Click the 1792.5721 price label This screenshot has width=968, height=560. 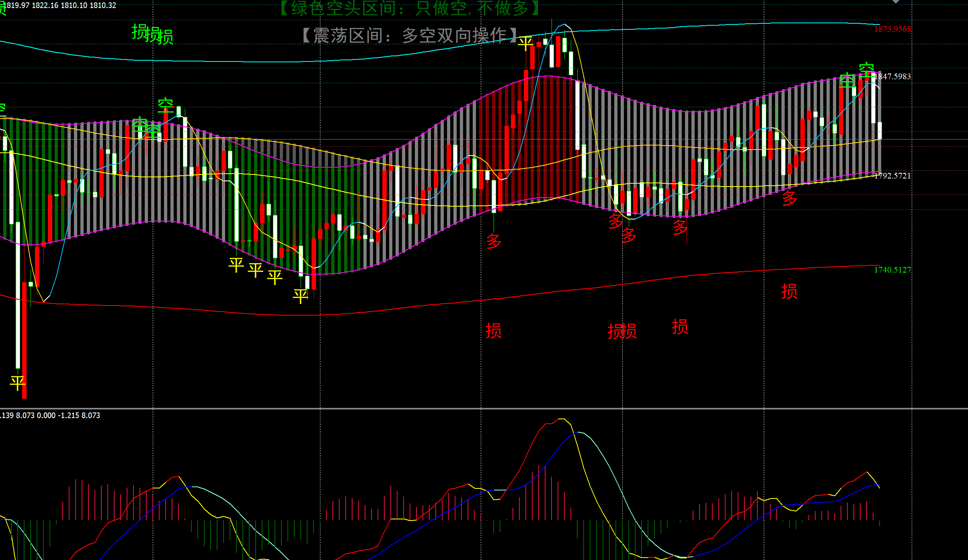pyautogui.click(x=892, y=176)
